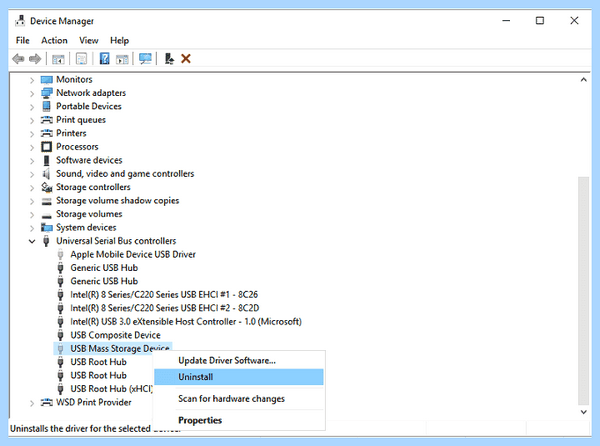Click the Printers category icon

tap(47, 133)
